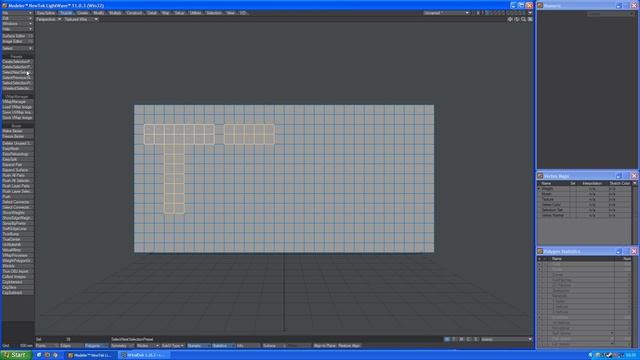640x360 pixels.
Task: Open the Statistics panel from bottom bar
Action: click(x=223, y=346)
